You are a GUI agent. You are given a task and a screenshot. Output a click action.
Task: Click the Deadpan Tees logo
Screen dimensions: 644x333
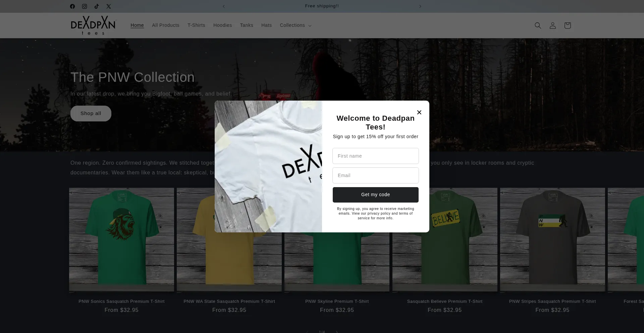point(93,25)
